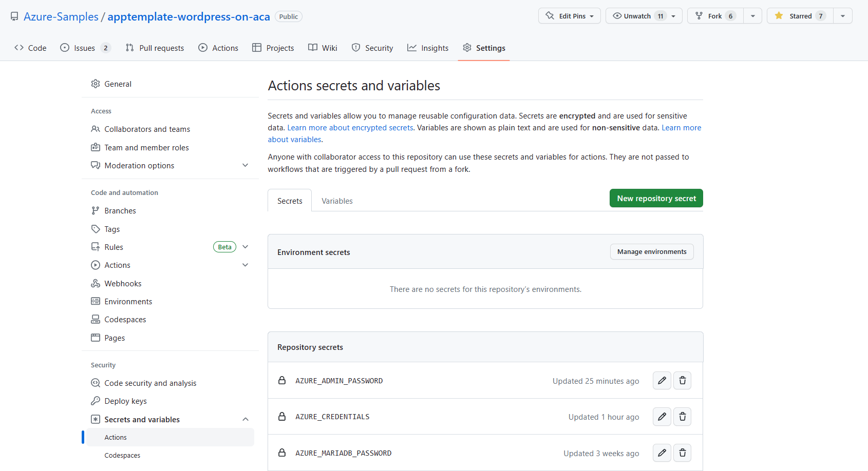Expand the Moderation options section
The height and width of the screenshot is (471, 868).
click(245, 166)
